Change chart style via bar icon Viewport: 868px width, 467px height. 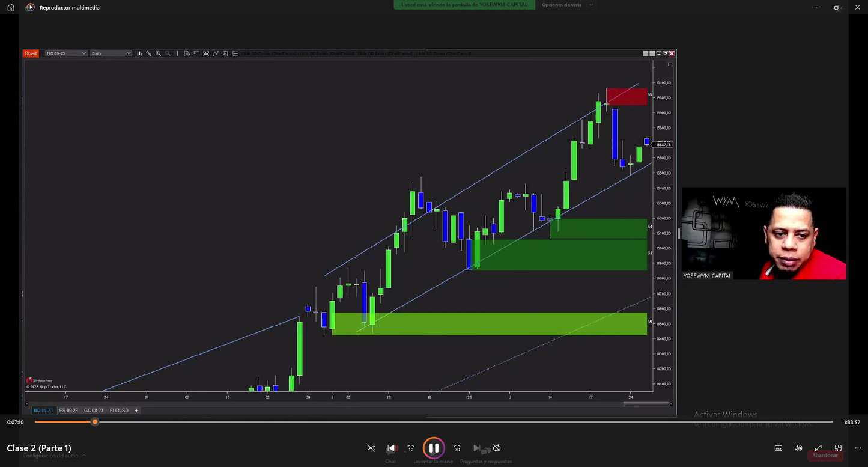point(139,53)
